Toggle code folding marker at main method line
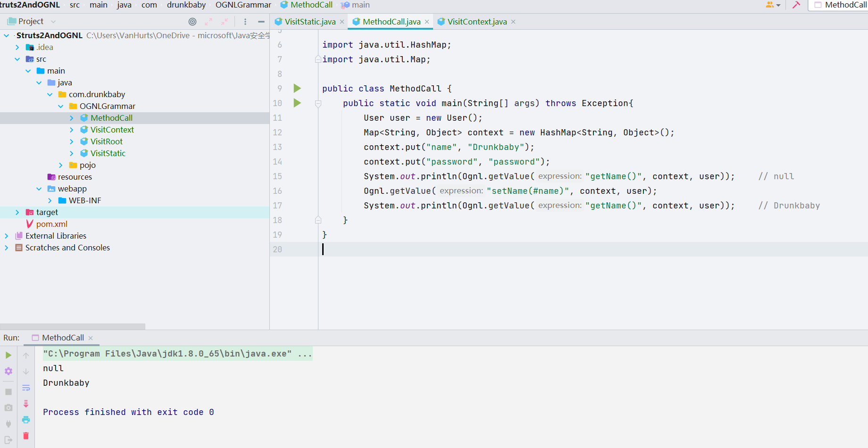The image size is (868, 448). click(318, 104)
